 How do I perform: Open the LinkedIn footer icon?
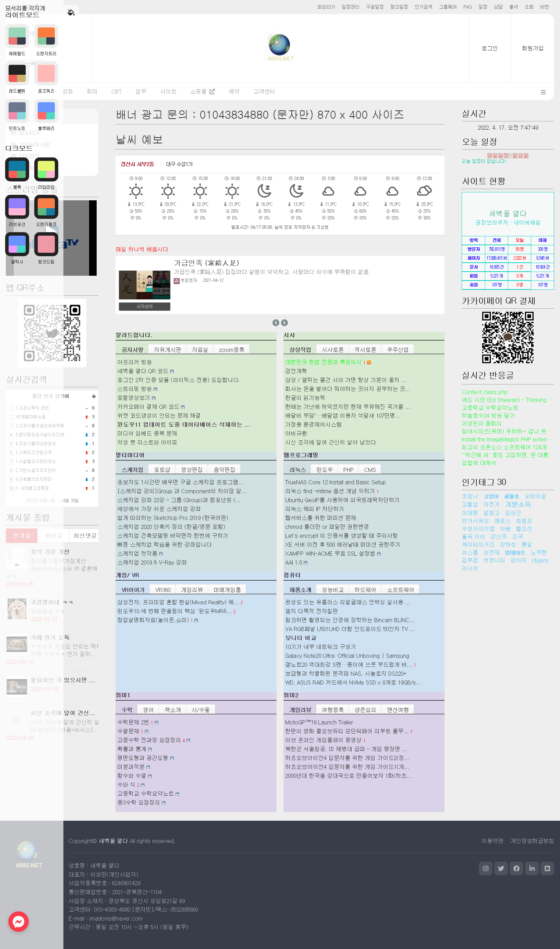pyautogui.click(x=532, y=868)
